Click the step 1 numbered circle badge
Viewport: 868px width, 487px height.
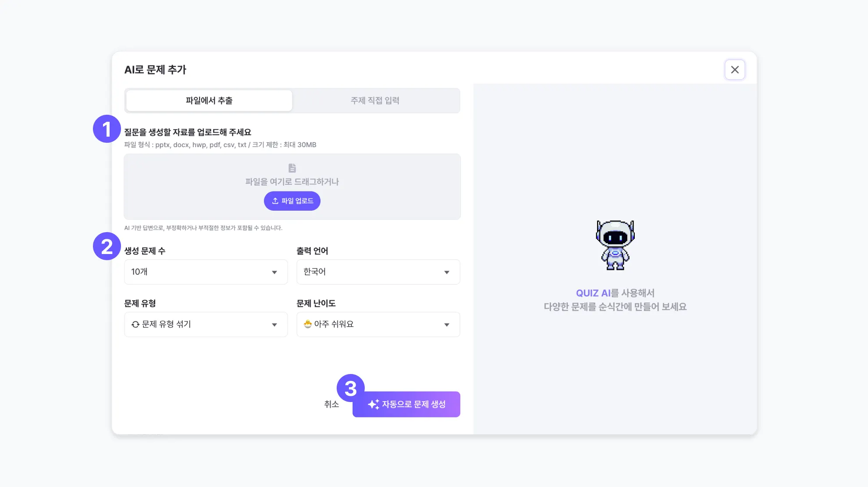click(107, 129)
